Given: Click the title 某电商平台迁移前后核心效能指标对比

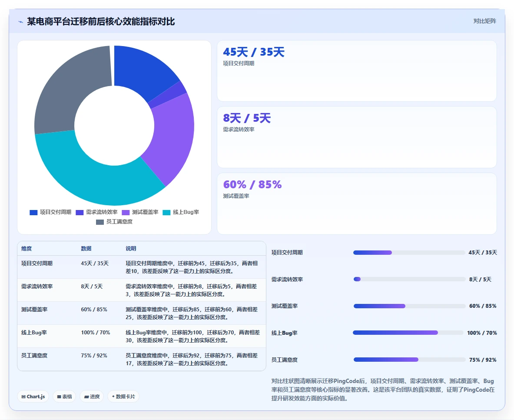Looking at the screenshot, I should tap(101, 22).
